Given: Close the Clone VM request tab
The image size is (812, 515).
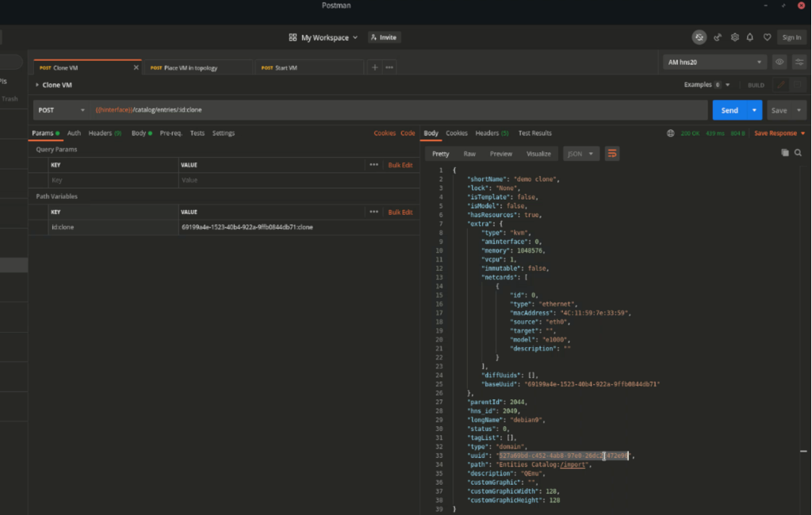Looking at the screenshot, I should coord(136,67).
